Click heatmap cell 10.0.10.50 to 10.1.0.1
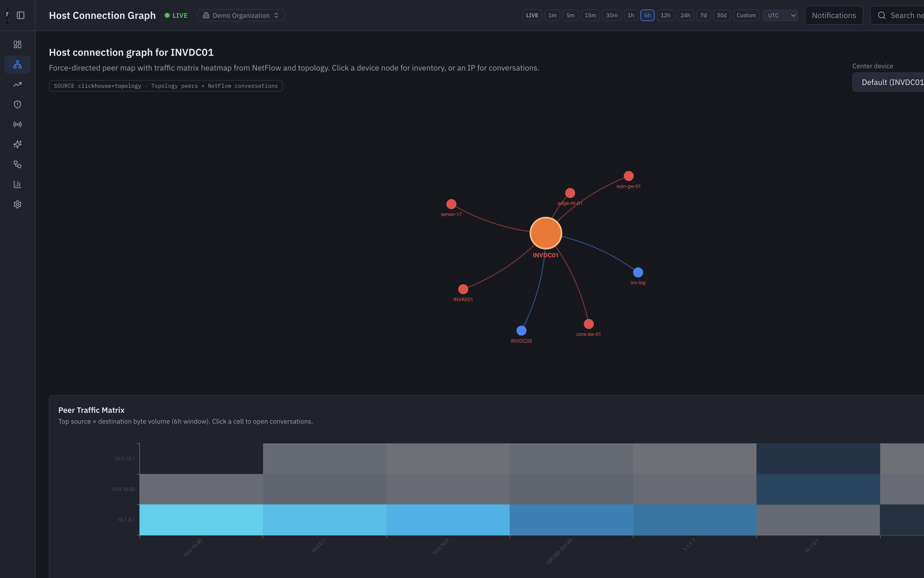The height and width of the screenshot is (578, 924). pyautogui.click(x=818, y=489)
